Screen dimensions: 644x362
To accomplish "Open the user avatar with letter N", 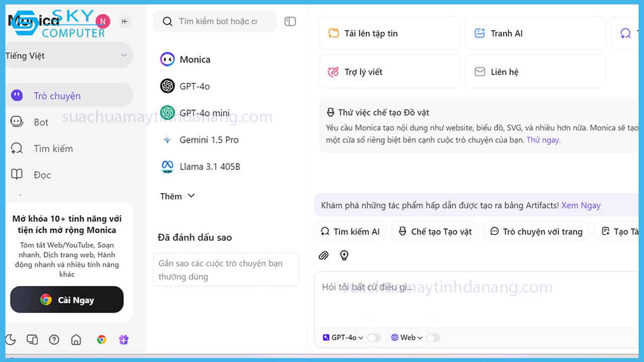I will [103, 21].
